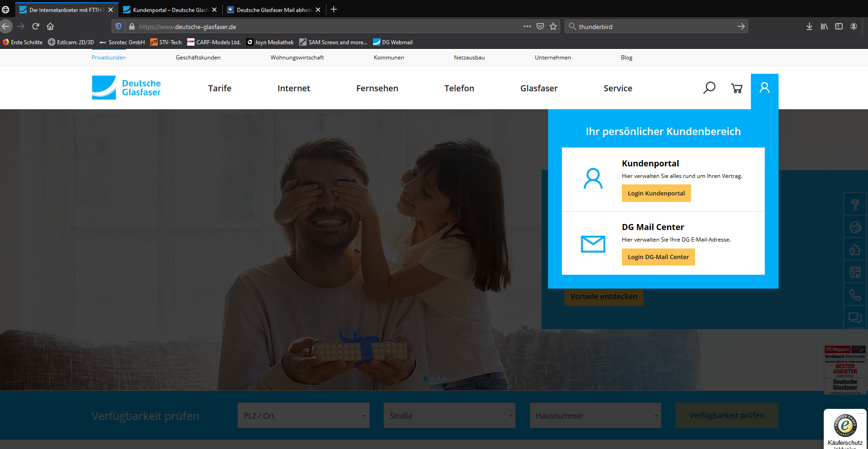Visit the Blog link
The width and height of the screenshot is (868, 449).
(626, 58)
